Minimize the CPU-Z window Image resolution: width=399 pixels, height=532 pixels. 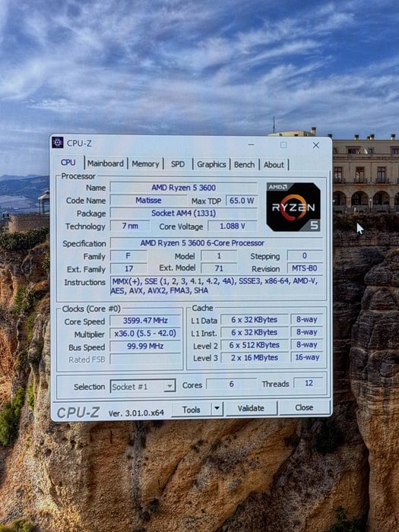click(251, 145)
